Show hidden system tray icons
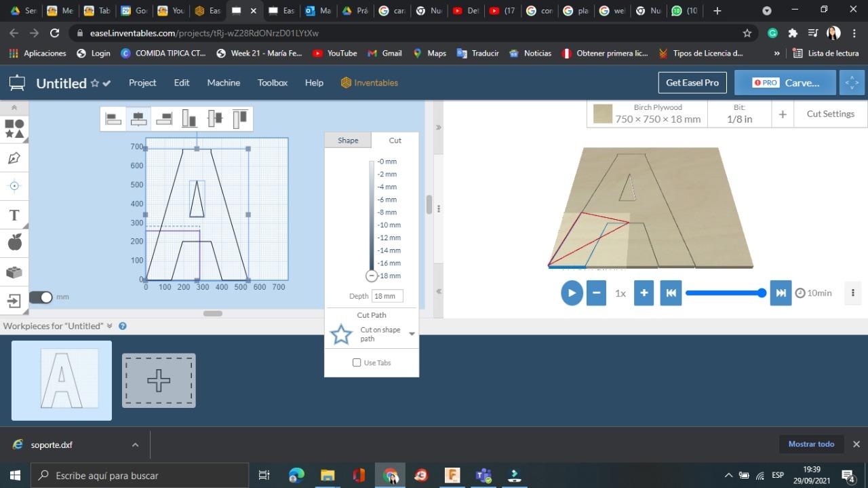This screenshot has height=488, width=868. tap(729, 475)
